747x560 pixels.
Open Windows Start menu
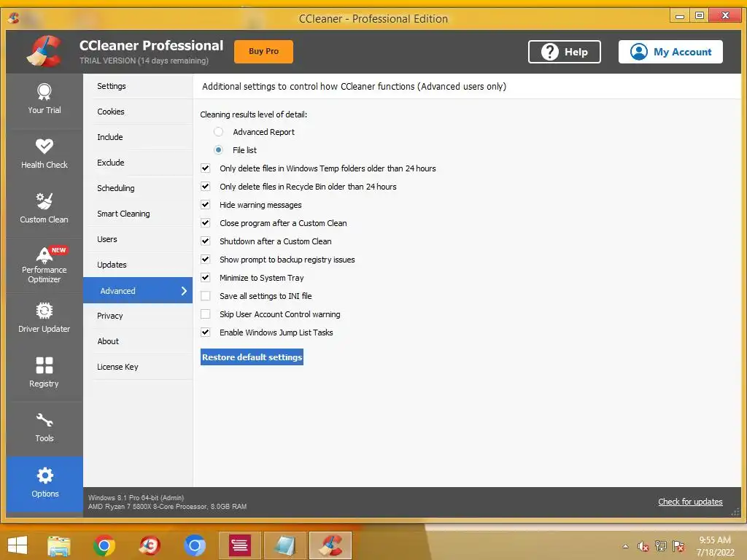pos(18,545)
